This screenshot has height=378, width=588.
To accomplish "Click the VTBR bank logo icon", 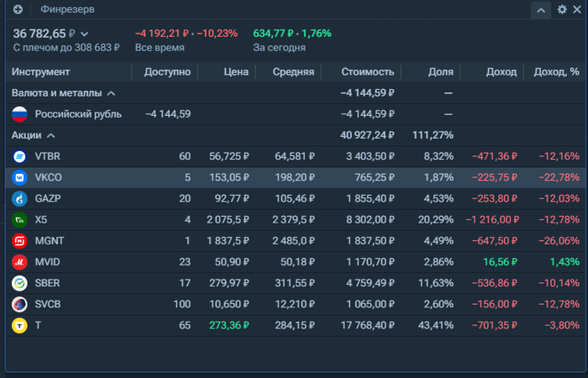I will coord(19,156).
